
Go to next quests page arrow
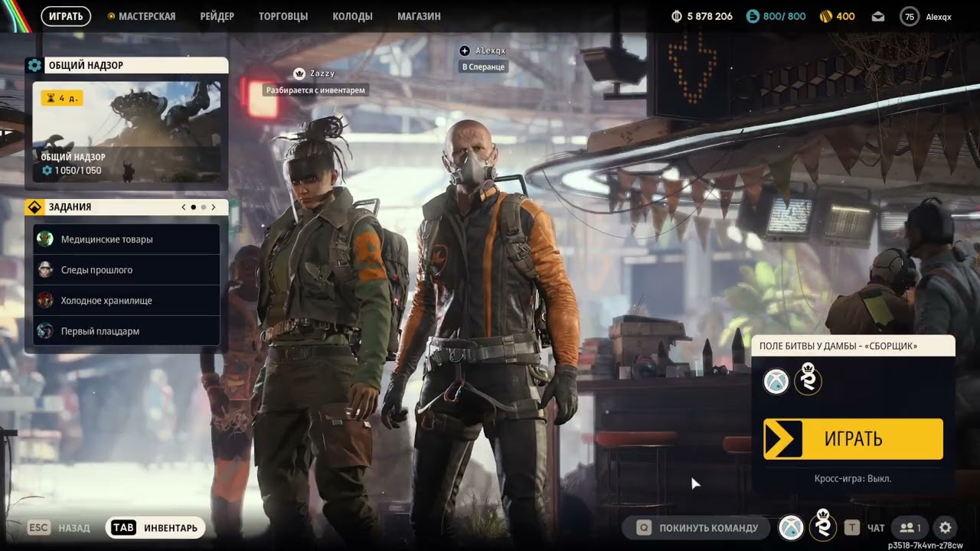[x=214, y=207]
